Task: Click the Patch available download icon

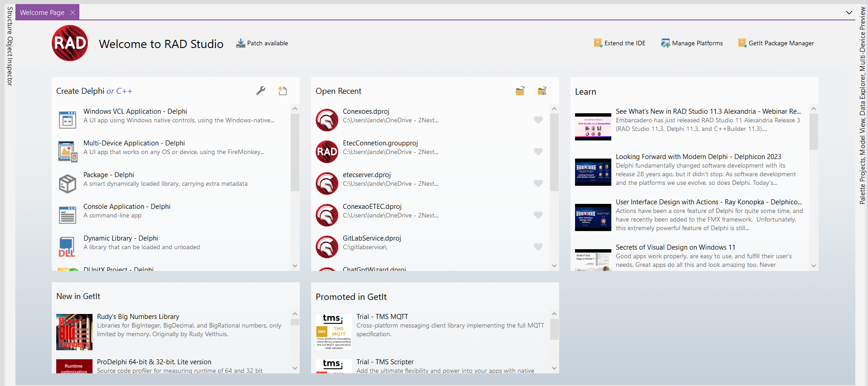Action: (x=240, y=43)
